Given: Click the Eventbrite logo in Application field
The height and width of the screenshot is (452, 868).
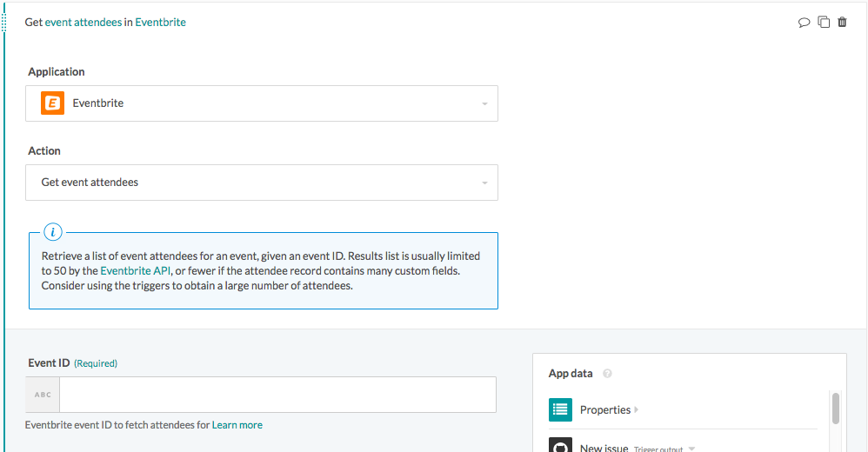Looking at the screenshot, I should coord(53,103).
